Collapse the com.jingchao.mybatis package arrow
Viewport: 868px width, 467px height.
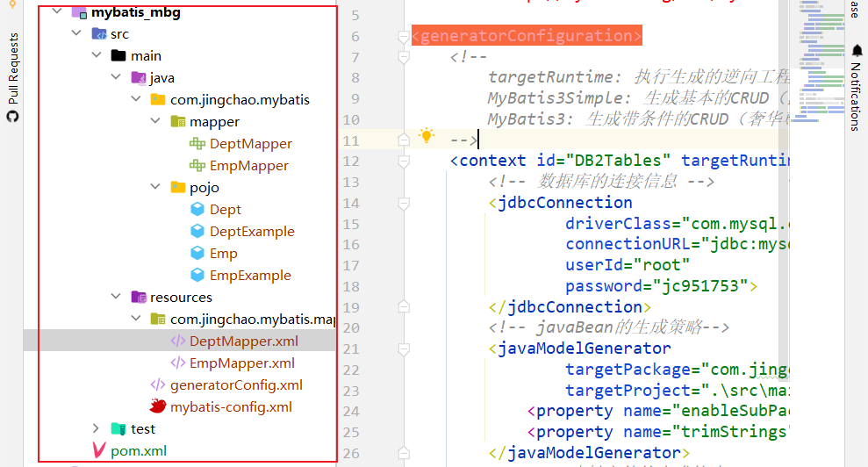coord(136,99)
